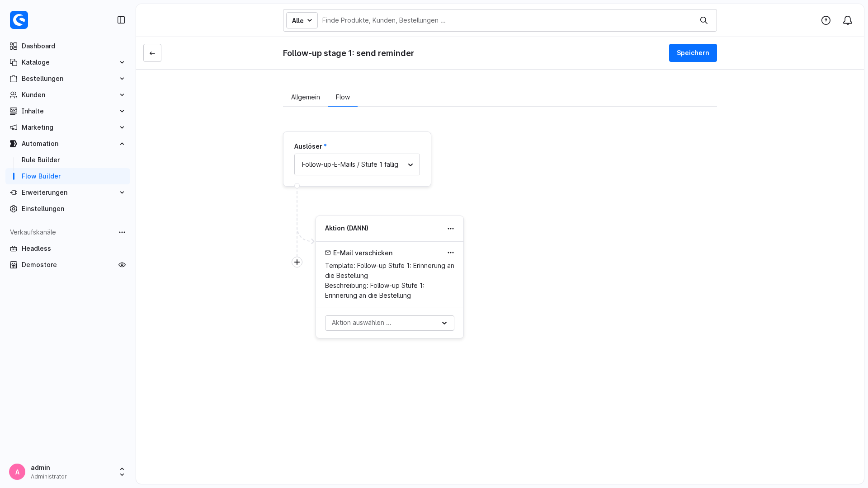Click the search magnifier icon
This screenshot has height=488, width=868.
(704, 20)
